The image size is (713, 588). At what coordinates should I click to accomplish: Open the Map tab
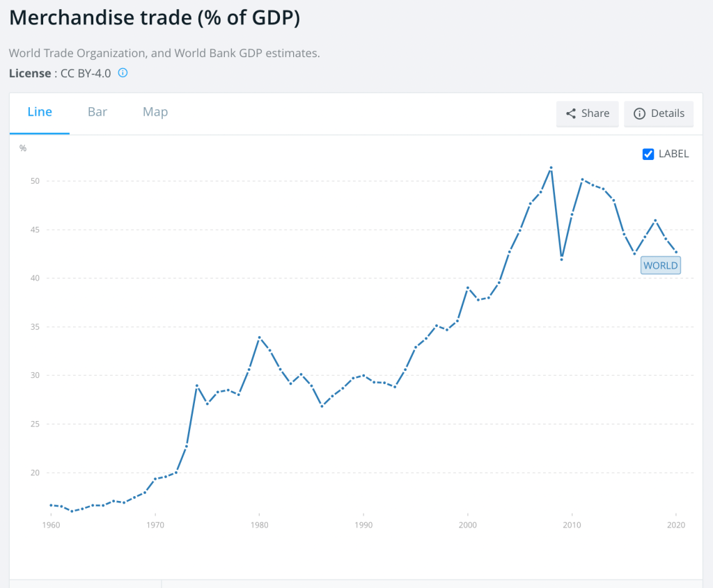click(x=155, y=112)
